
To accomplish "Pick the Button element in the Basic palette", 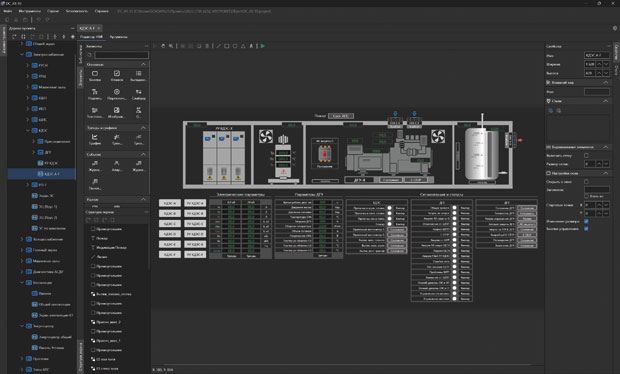I will (x=95, y=76).
